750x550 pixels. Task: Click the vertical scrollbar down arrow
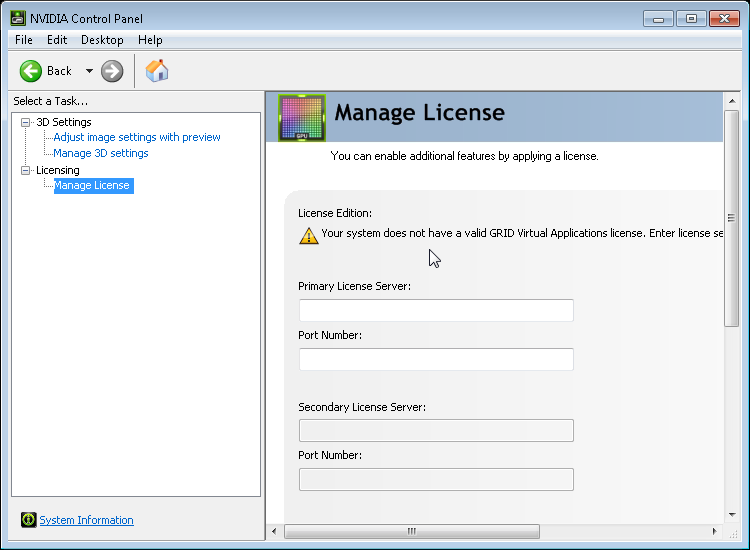pyautogui.click(x=732, y=515)
